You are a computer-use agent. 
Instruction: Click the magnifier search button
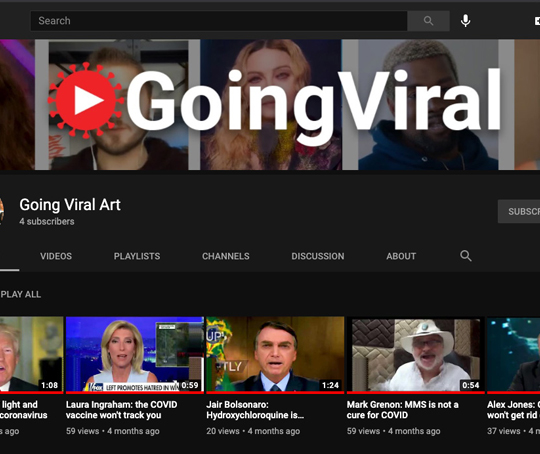tap(428, 21)
